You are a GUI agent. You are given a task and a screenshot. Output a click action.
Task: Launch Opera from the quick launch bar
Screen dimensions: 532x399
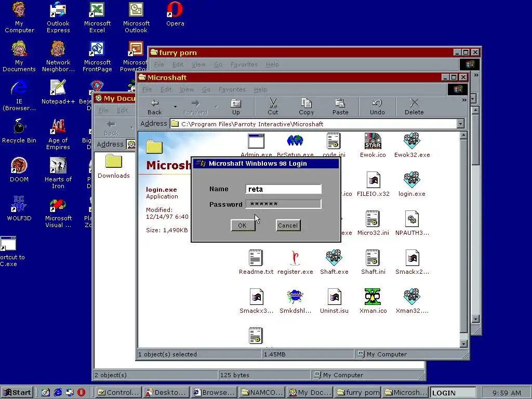(81, 393)
